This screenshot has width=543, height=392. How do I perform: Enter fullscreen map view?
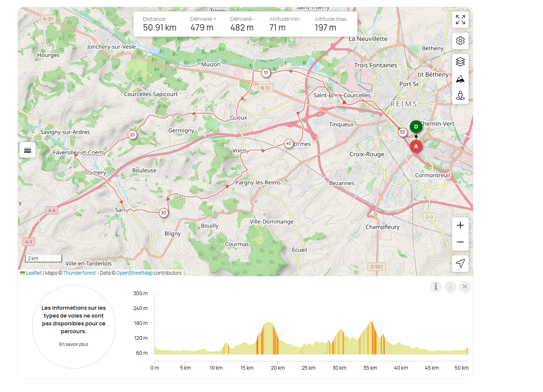tap(460, 20)
